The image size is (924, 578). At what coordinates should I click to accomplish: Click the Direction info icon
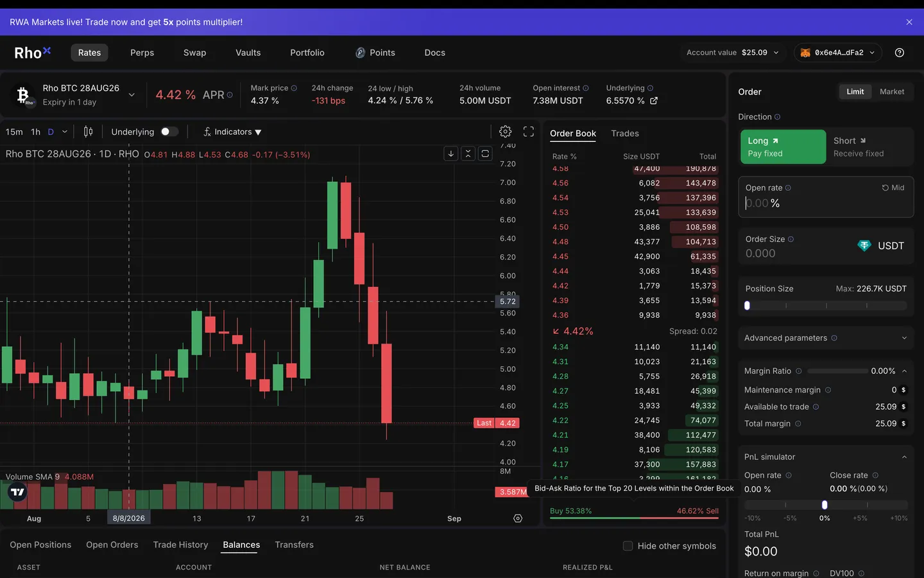pyautogui.click(x=777, y=117)
